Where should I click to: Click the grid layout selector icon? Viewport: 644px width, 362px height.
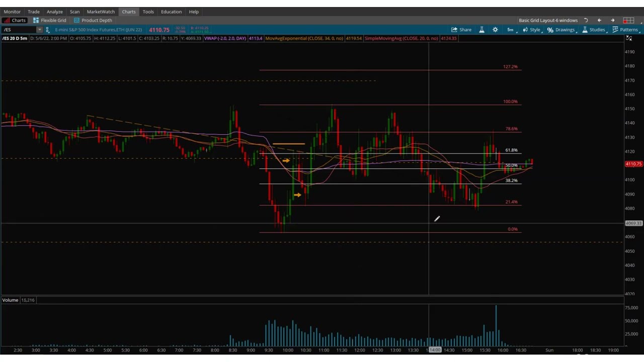(x=628, y=21)
